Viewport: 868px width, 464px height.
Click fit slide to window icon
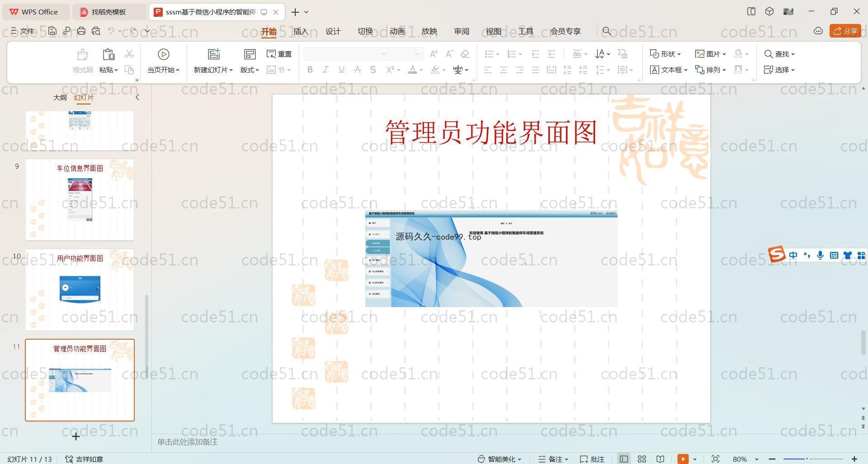715,459
